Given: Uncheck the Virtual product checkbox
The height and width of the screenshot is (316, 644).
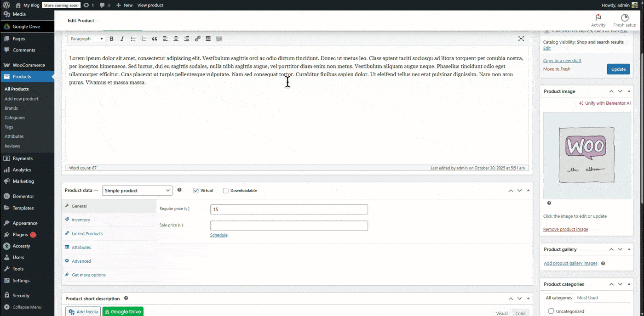Looking at the screenshot, I should tap(196, 191).
